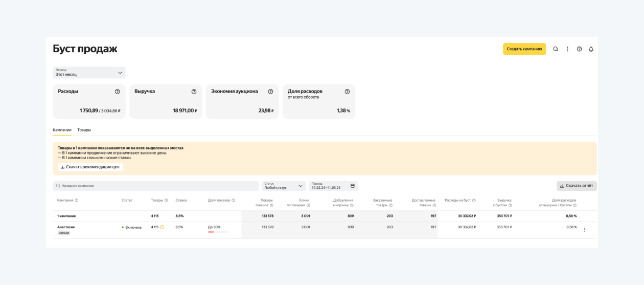Open the three-dot menu for the Анастасия campaign
644x285 pixels.
(585, 230)
